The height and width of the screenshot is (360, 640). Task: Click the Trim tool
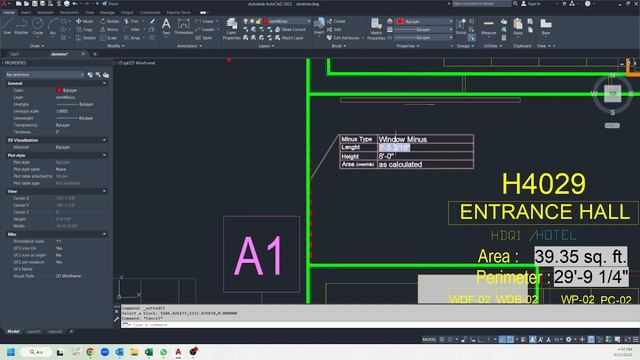point(131,21)
